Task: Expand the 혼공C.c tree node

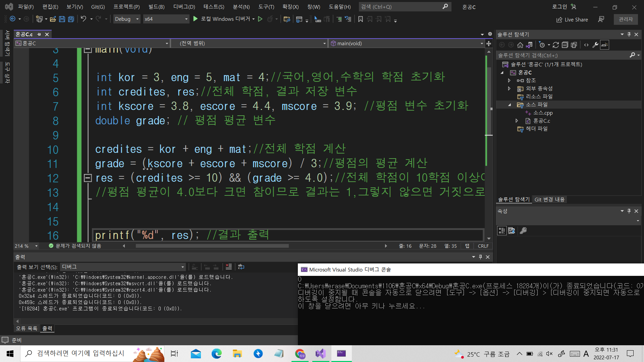Action: (517, 121)
